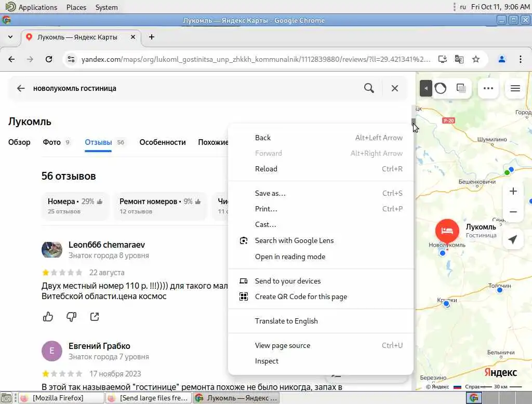Choose Print… in the context menu

coord(321,209)
